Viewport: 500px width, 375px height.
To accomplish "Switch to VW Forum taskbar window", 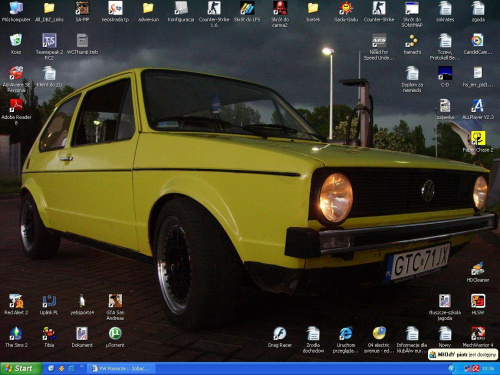I will click(122, 368).
